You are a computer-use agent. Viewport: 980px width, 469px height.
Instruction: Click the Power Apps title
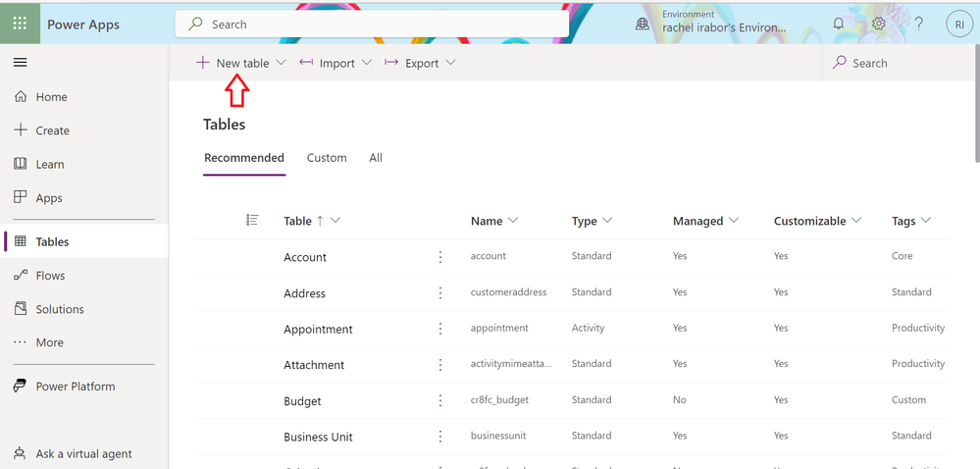click(x=83, y=25)
